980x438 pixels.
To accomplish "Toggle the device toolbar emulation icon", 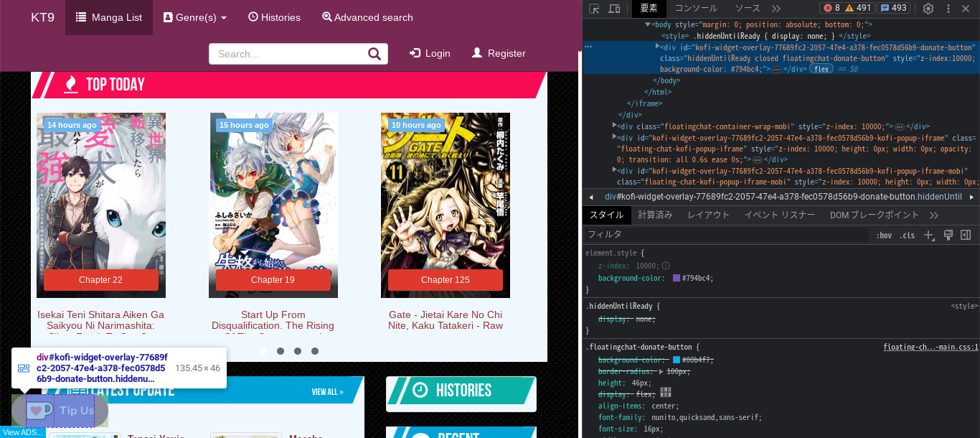I will tap(613, 9).
